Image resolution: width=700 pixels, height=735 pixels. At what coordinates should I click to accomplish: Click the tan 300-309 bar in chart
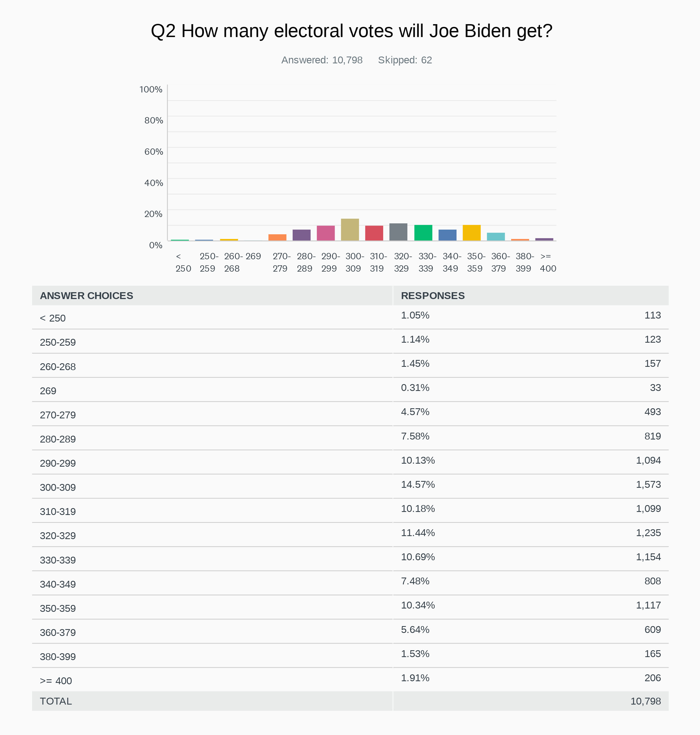point(350,230)
